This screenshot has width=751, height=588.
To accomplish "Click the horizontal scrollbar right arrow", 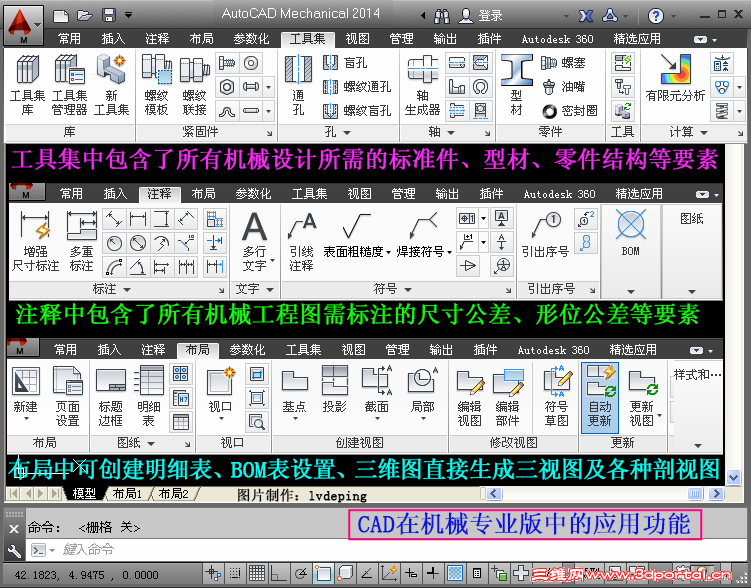I will click(x=717, y=493).
